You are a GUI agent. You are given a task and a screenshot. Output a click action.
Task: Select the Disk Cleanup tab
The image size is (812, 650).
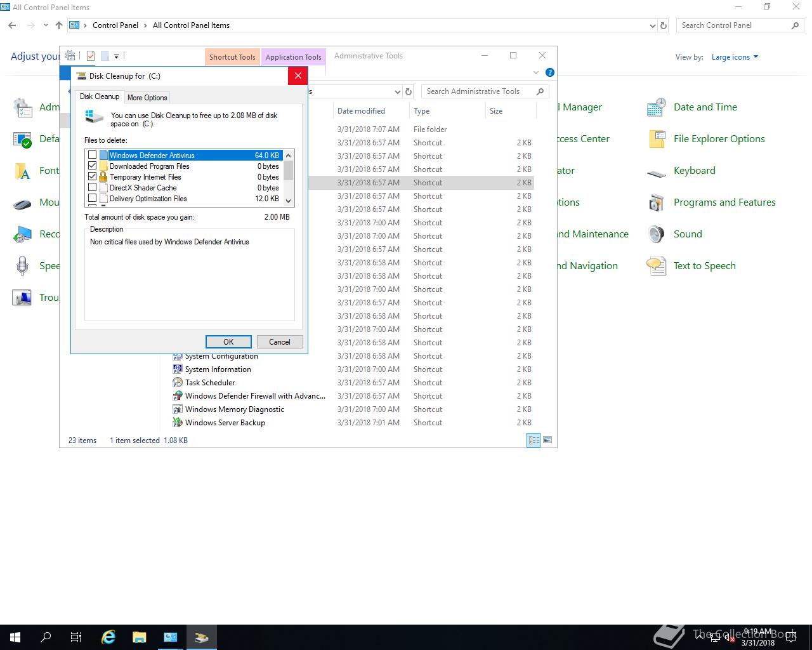100,96
